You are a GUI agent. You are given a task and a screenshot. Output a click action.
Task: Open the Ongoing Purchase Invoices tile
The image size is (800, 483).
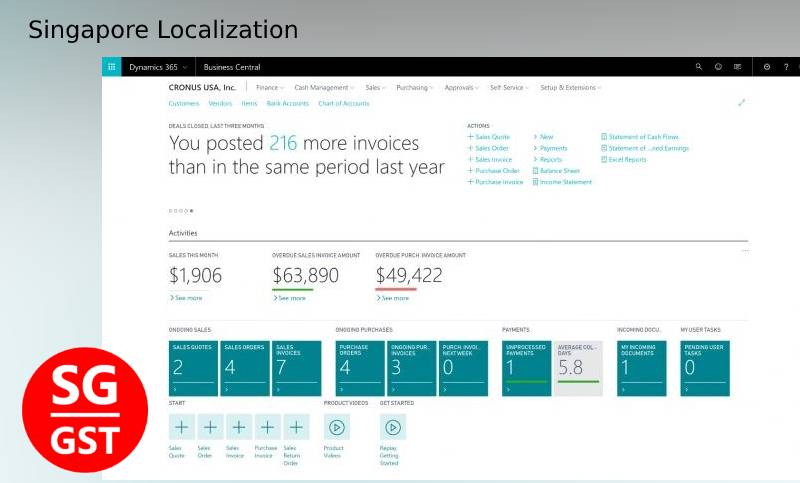[x=412, y=368]
